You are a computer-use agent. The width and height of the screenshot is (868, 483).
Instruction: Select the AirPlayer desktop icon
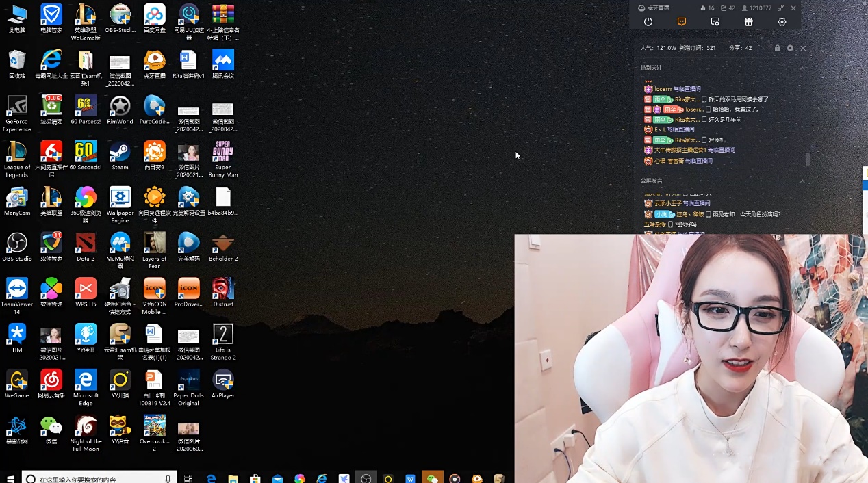[x=223, y=384]
